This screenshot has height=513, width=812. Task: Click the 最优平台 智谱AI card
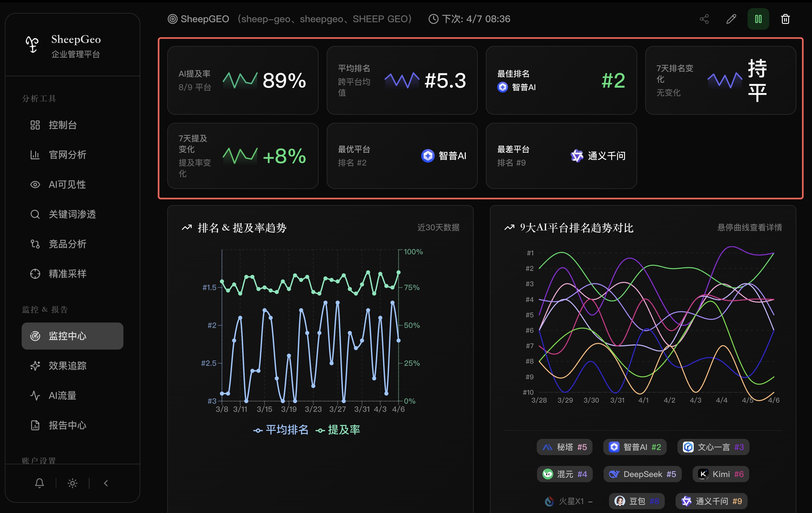click(402, 156)
